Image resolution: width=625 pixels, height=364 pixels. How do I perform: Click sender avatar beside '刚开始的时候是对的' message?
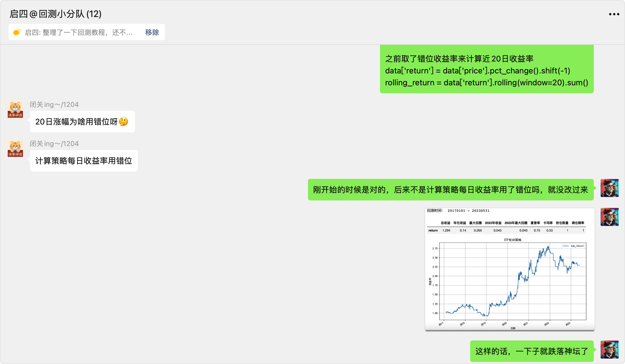click(x=609, y=188)
